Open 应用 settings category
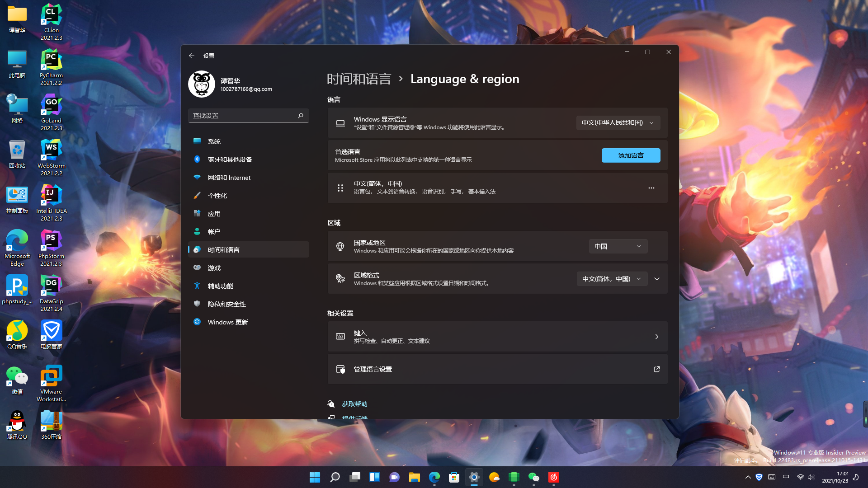 249,214
